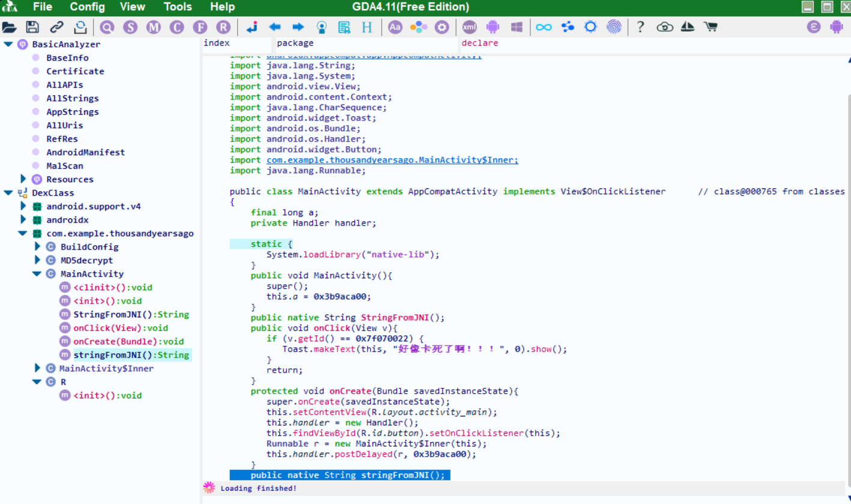The image size is (851, 504).
Task: Click the Windows logo toolbar icon
Action: pyautogui.click(x=516, y=27)
